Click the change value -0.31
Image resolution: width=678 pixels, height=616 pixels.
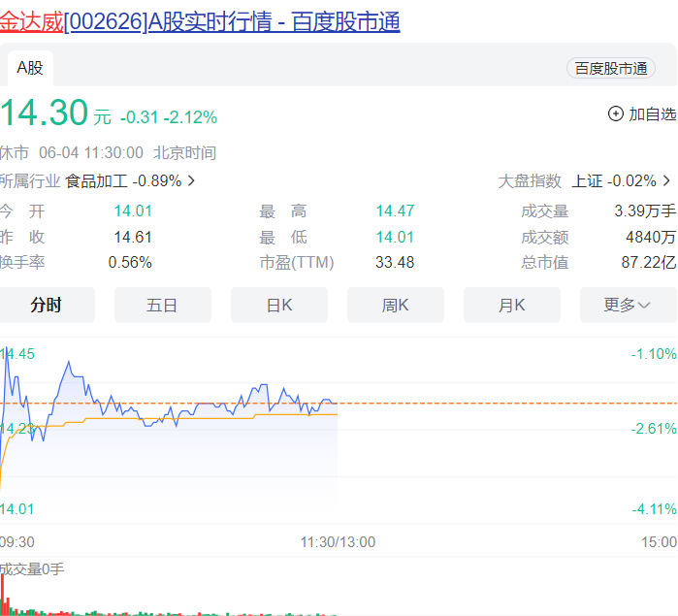tap(140, 117)
